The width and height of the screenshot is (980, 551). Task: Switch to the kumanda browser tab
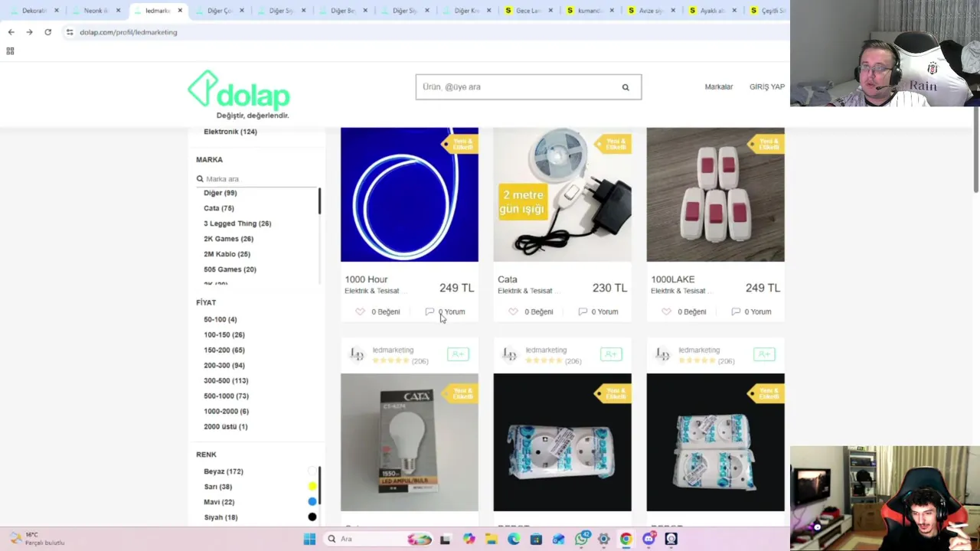pyautogui.click(x=589, y=11)
